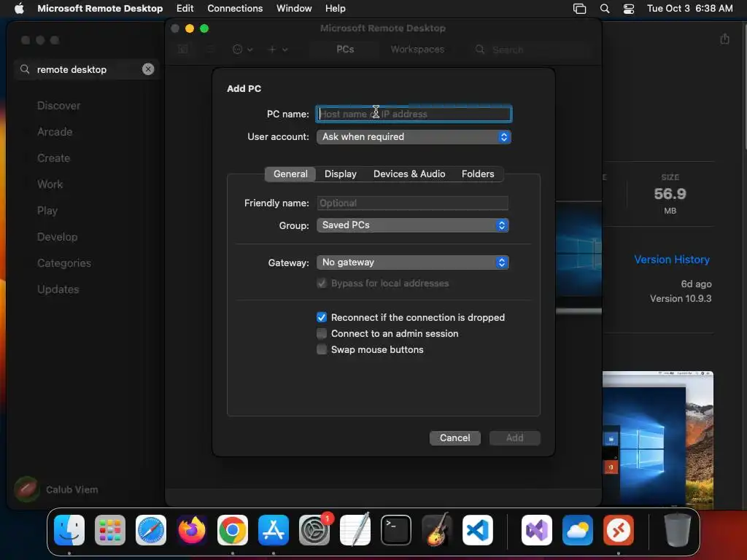Switch to the Display tab
The height and width of the screenshot is (560, 747).
pos(340,174)
